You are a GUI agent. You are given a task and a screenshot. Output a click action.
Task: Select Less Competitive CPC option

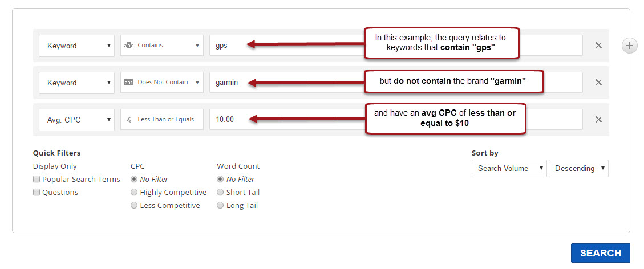pyautogui.click(x=134, y=206)
